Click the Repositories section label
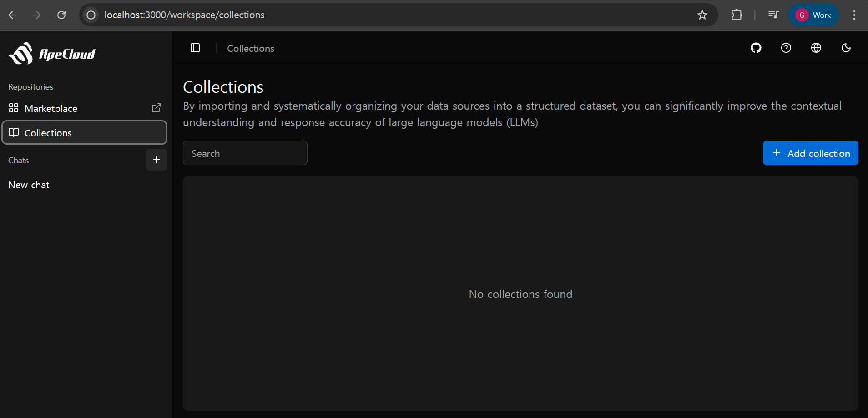This screenshot has width=868, height=418. 30,87
